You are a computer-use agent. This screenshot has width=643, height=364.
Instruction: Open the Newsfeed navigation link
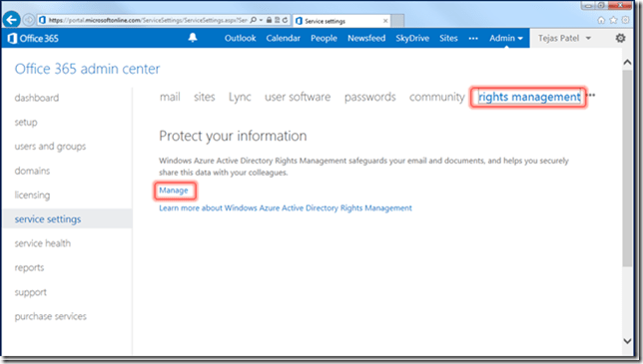(366, 38)
